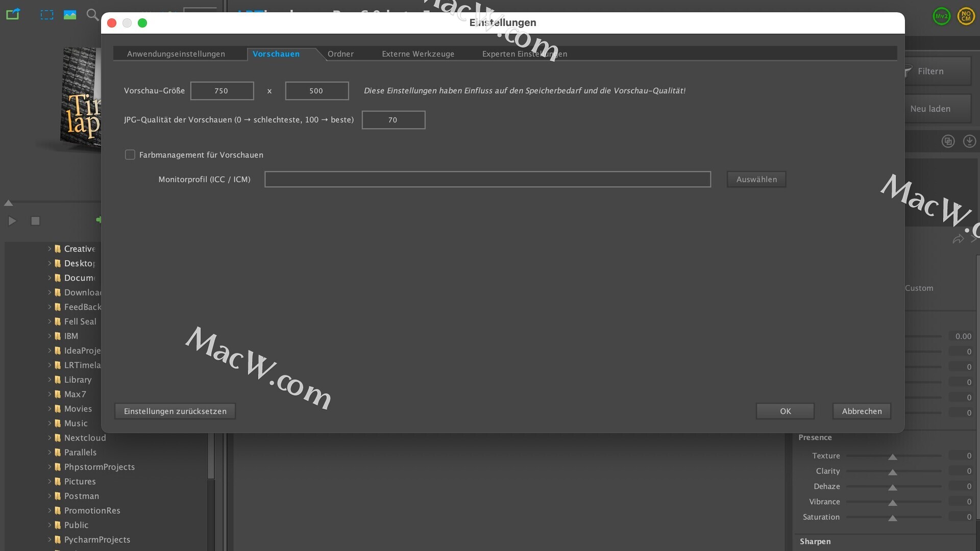The width and height of the screenshot is (980, 551).
Task: Expand the Desktop folder
Action: point(50,263)
